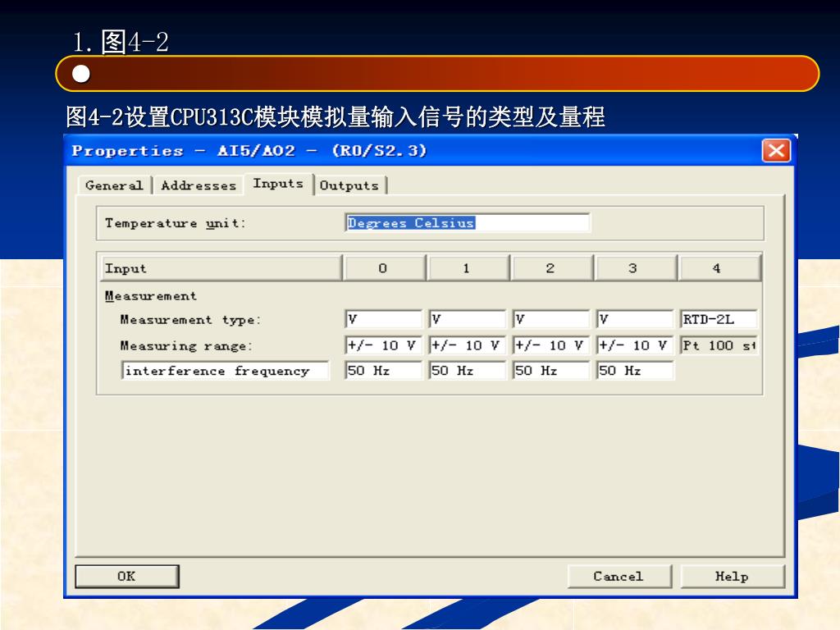
Task: Open measuring range +/- 10 V for input 1
Action: coord(467,345)
